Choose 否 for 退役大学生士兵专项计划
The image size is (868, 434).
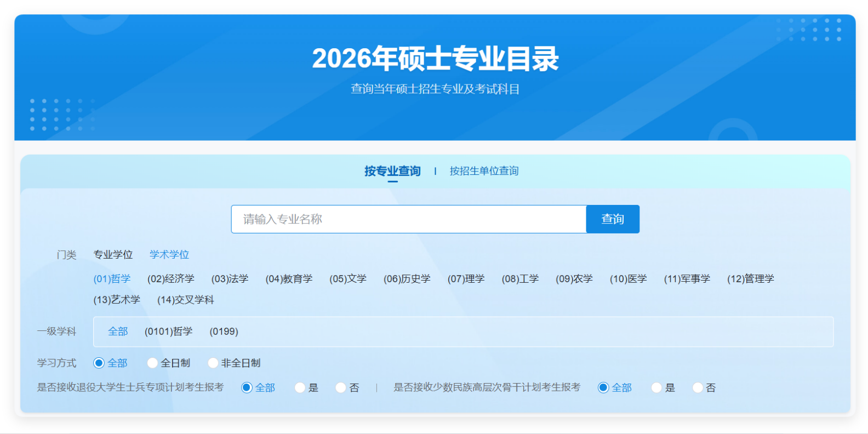[347, 387]
